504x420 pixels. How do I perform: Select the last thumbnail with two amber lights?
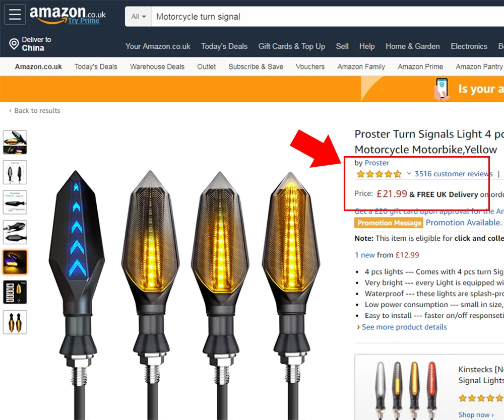click(15, 322)
